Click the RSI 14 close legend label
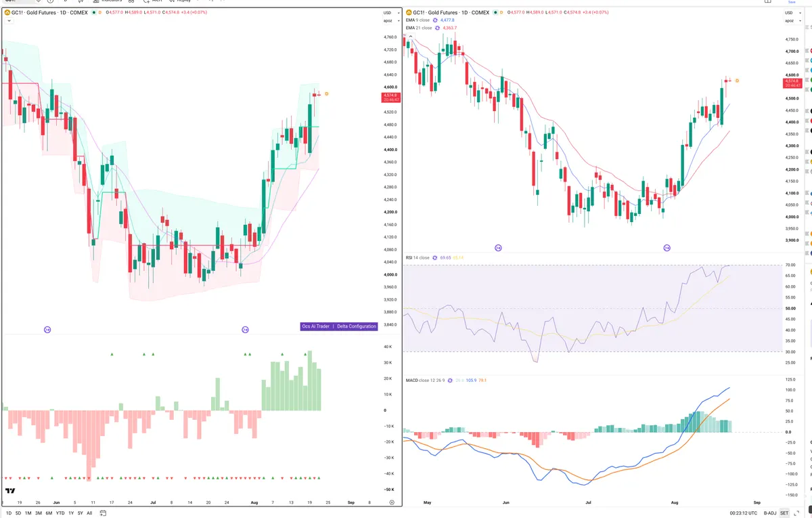Screen dimensions: 812x518 418,258
